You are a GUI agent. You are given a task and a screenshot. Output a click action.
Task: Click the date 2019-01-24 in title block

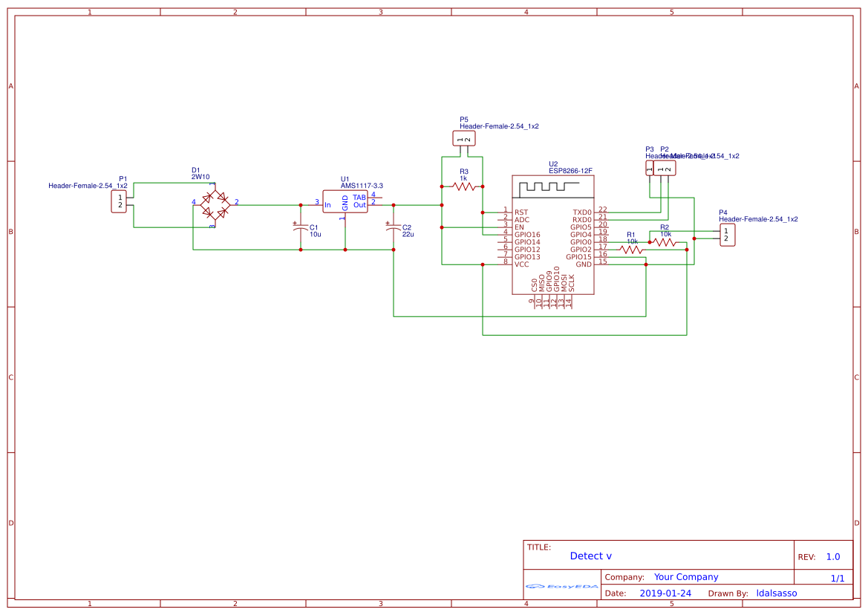click(665, 593)
